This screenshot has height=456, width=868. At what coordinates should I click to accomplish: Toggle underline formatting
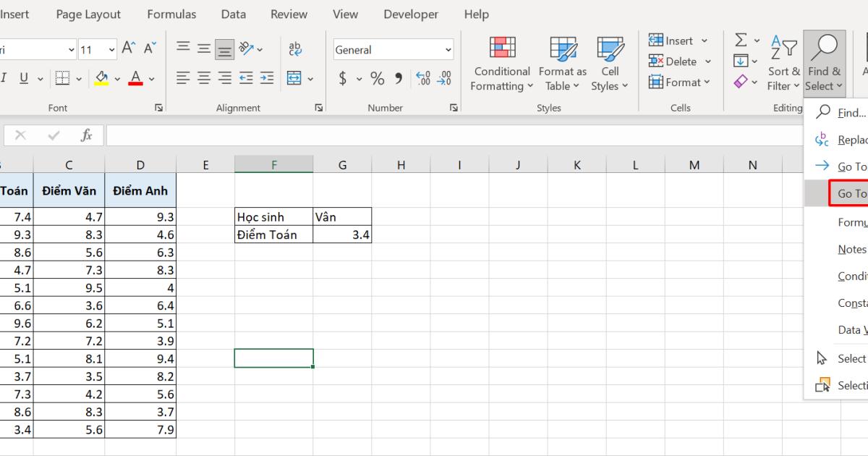coord(23,77)
